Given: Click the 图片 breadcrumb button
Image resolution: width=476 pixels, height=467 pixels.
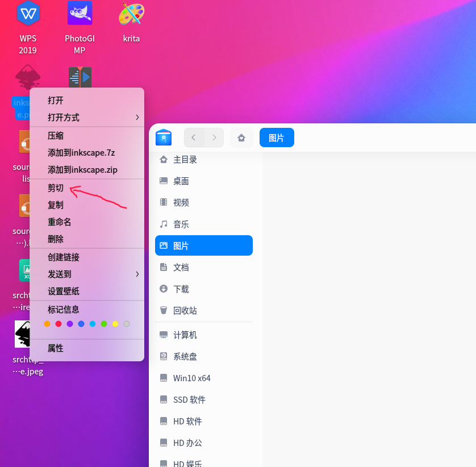Looking at the screenshot, I should [277, 137].
